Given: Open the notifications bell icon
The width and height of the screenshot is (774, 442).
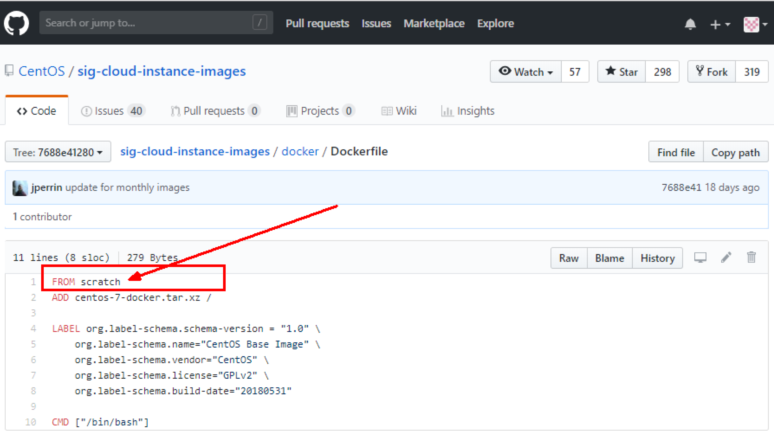Looking at the screenshot, I should point(690,24).
